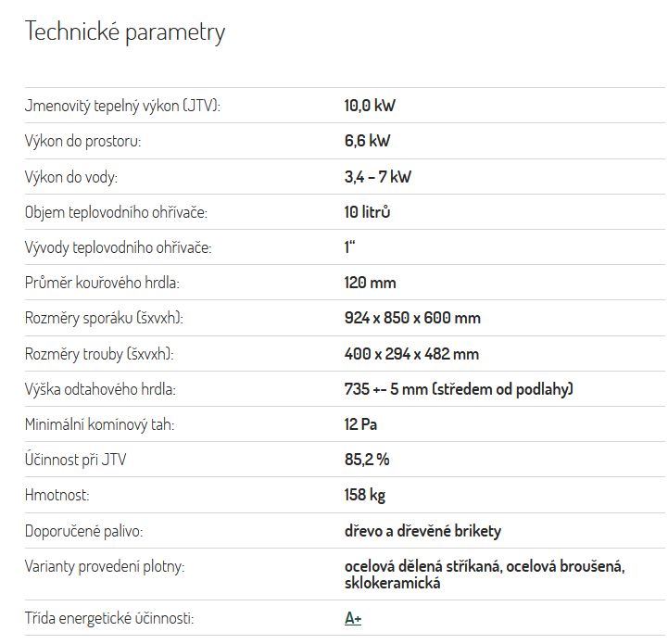The width and height of the screenshot is (668, 644).
Task: Click the 85,2 % efficiency value
Action: click(x=366, y=460)
